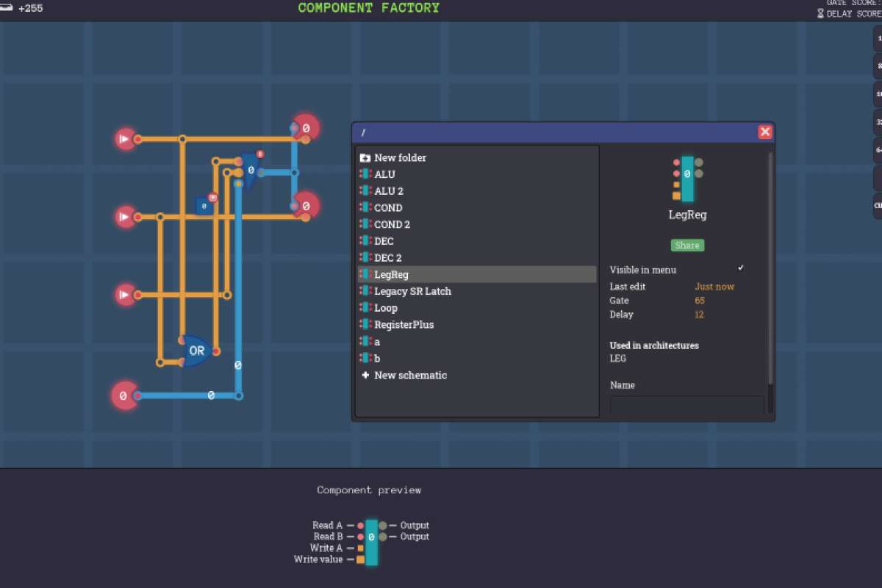Toggle the Visible in menu checkmark
Image resolution: width=882 pixels, height=588 pixels.
(x=741, y=268)
